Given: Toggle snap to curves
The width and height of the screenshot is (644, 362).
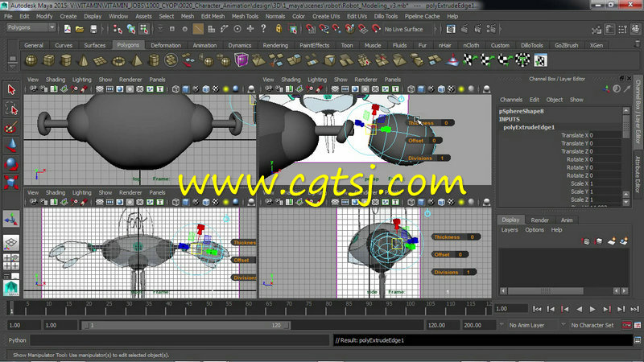Looking at the screenshot, I should pyautogui.click(x=324, y=29).
